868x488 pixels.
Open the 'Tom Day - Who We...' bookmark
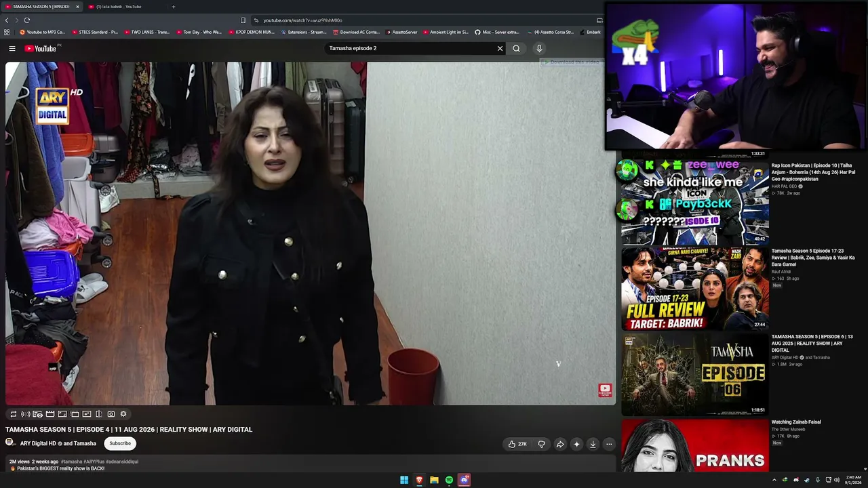pyautogui.click(x=199, y=32)
